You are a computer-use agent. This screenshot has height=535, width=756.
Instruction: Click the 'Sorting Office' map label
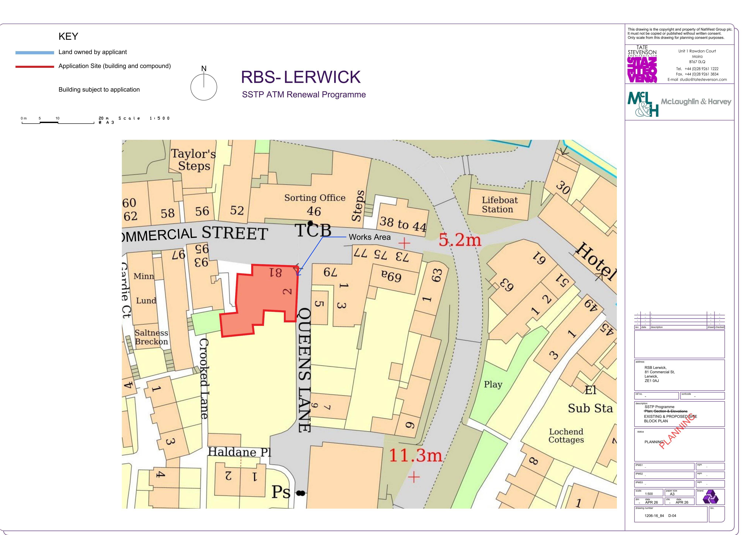315,197
